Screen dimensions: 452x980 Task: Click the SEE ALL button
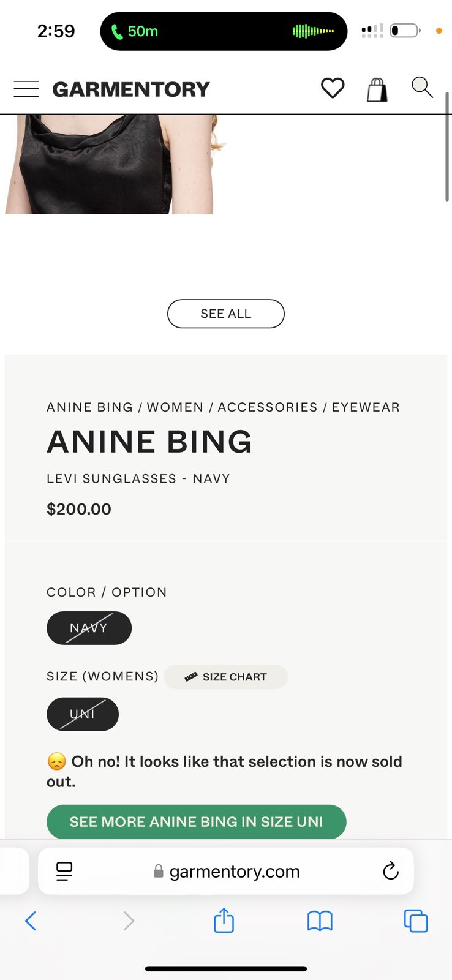pos(226,314)
